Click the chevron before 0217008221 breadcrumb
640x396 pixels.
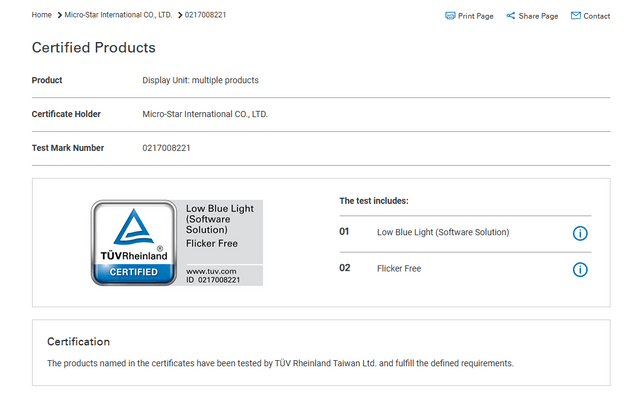(180, 15)
